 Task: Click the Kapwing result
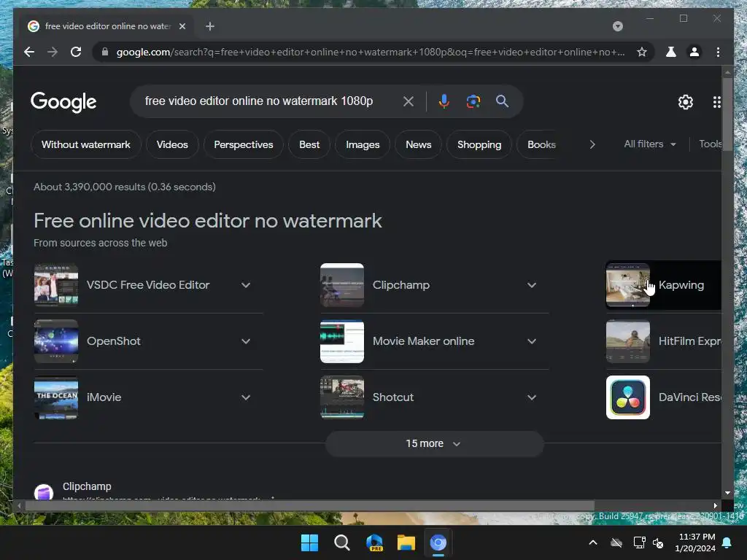click(x=663, y=285)
